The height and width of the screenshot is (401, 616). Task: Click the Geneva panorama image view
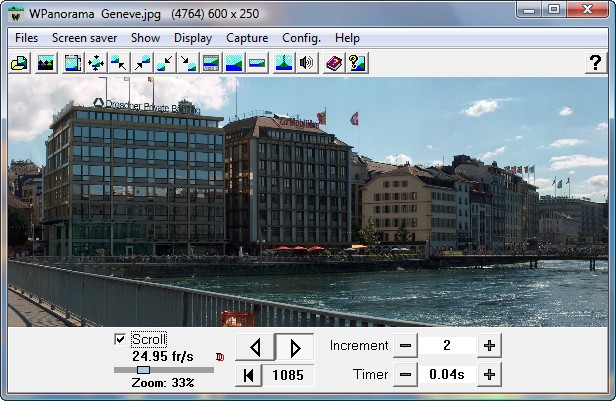click(308, 201)
